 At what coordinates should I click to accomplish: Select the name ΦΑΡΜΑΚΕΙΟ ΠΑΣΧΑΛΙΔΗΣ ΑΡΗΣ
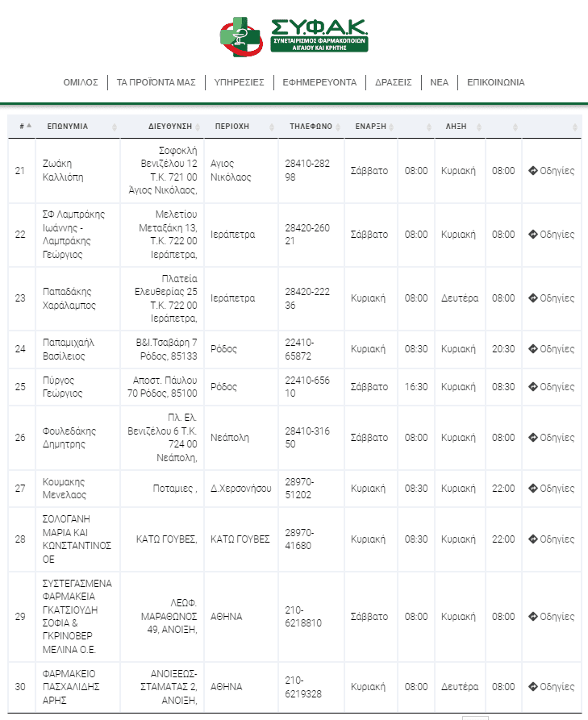(x=71, y=687)
